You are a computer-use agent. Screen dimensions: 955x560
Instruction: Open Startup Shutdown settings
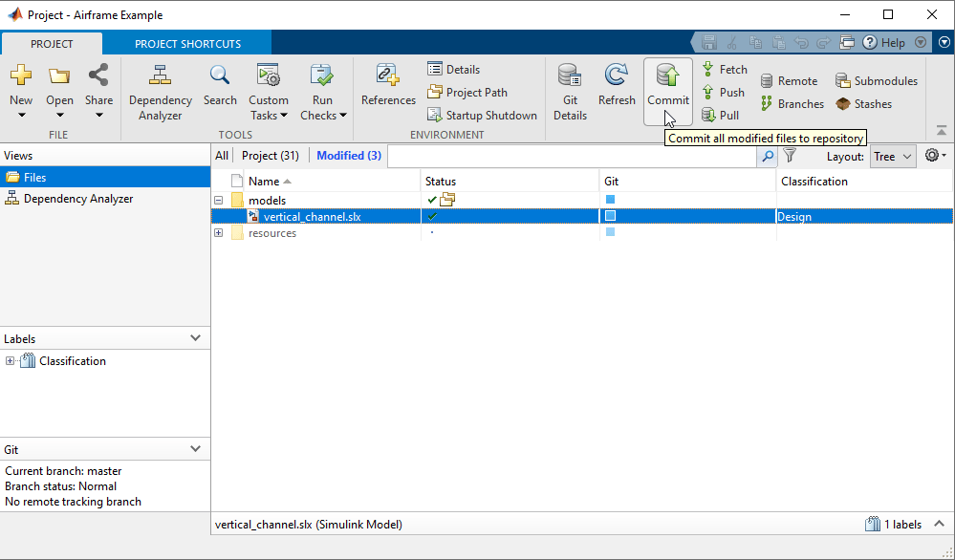(x=483, y=115)
